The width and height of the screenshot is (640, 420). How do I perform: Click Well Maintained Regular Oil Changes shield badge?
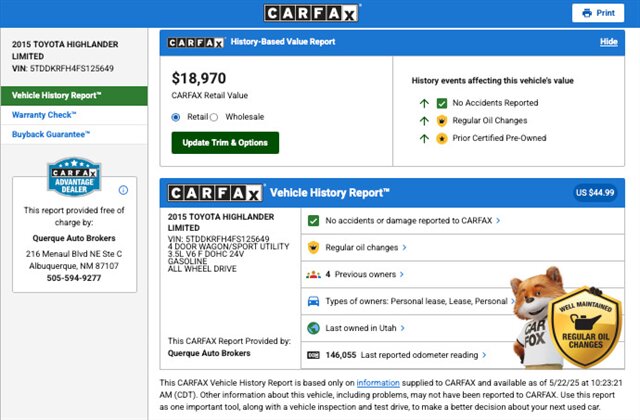coord(585,326)
